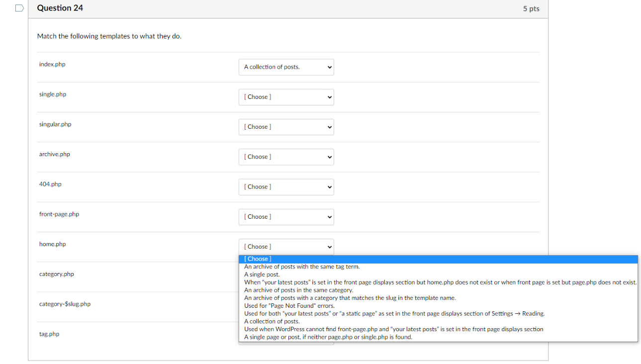641x364 pixels.
Task: Collapse the home.php answer dropdown
Action: [x=286, y=247]
